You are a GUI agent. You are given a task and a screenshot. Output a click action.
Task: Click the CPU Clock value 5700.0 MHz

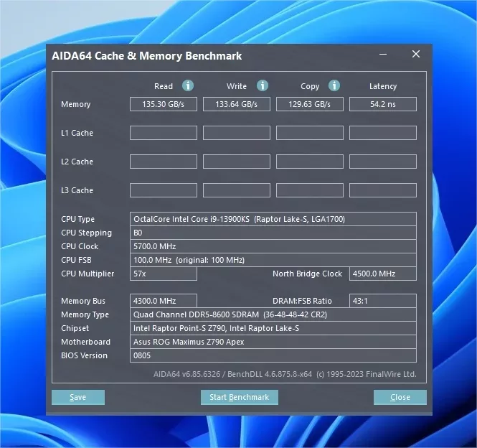[273, 246]
